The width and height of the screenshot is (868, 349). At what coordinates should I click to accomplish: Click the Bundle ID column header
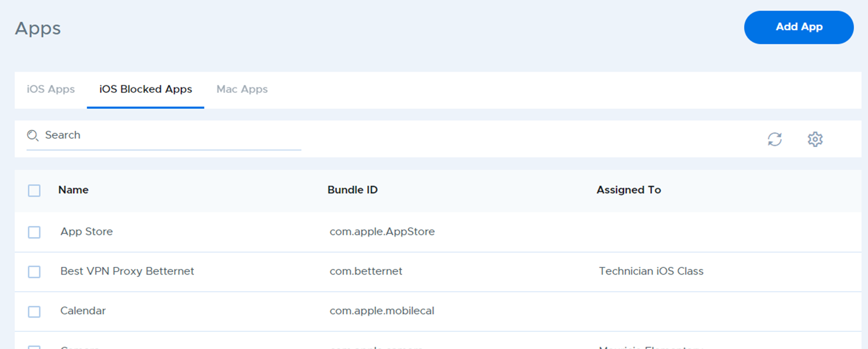coord(352,190)
